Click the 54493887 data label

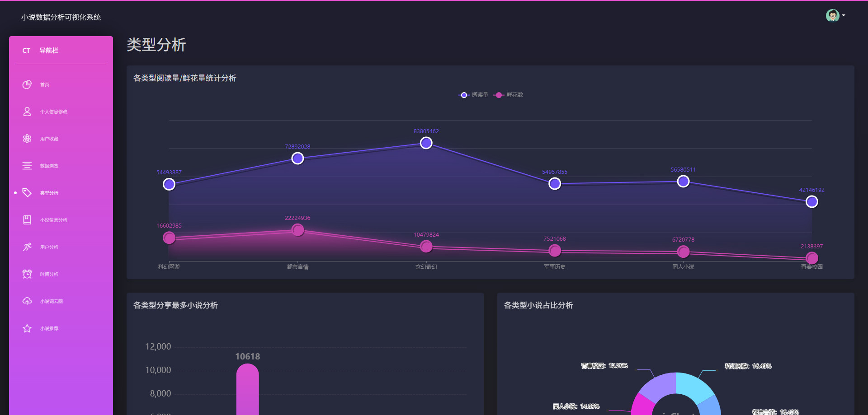coord(169,173)
